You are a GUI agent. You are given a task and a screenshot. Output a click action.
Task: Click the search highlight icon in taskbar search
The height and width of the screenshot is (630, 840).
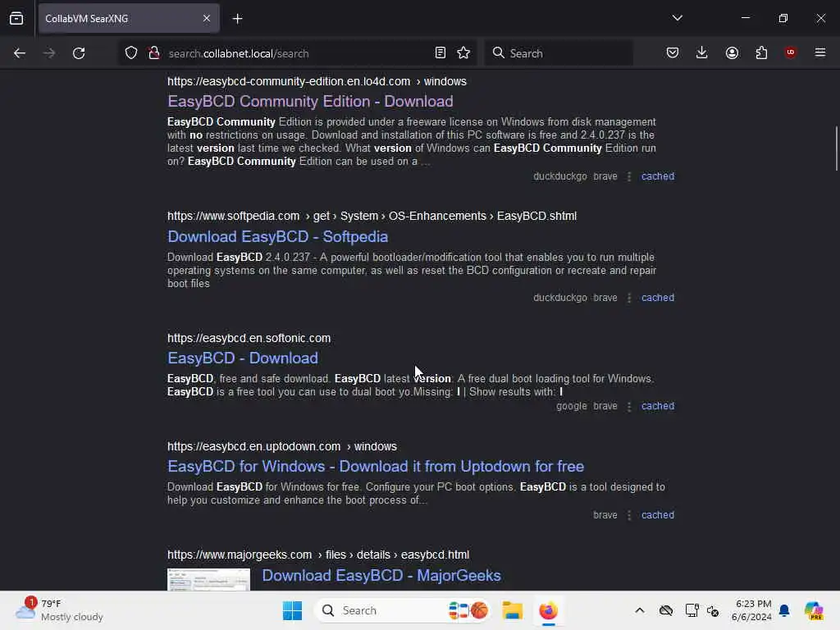pos(468,610)
